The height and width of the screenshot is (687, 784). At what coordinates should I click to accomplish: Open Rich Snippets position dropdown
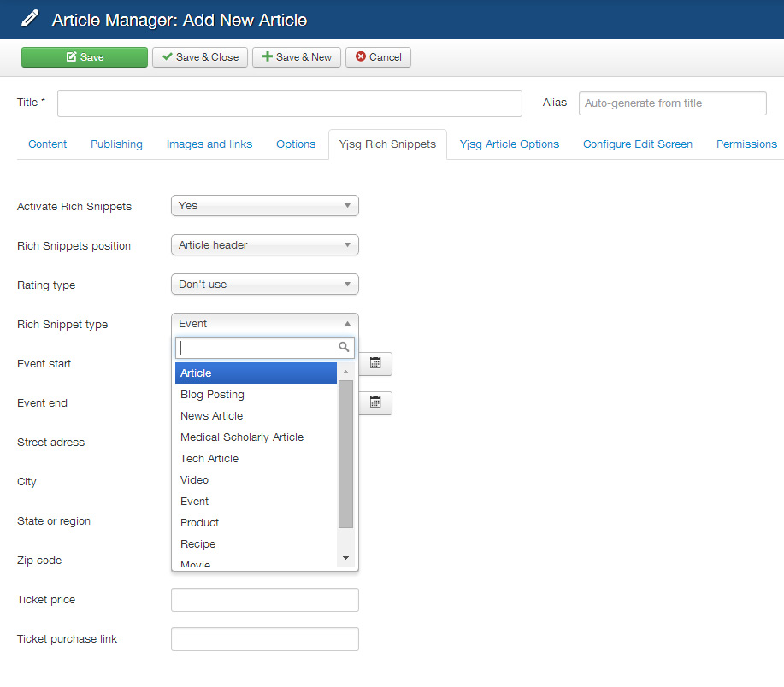[x=264, y=245]
